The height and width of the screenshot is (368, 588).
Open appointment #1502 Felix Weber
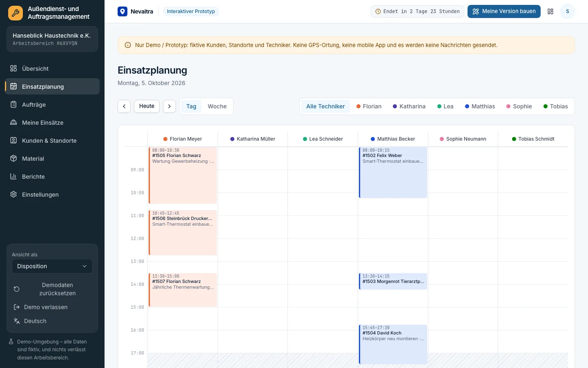click(x=393, y=173)
